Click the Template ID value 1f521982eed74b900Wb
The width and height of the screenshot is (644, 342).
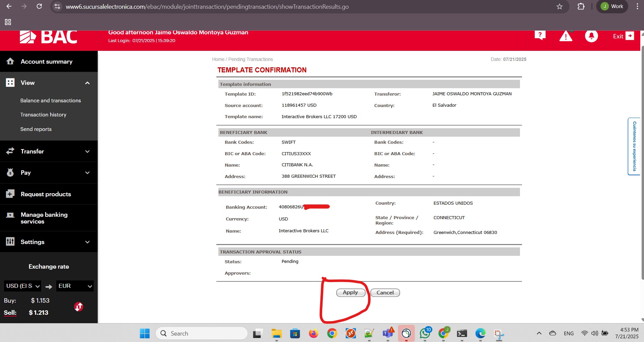[307, 94]
